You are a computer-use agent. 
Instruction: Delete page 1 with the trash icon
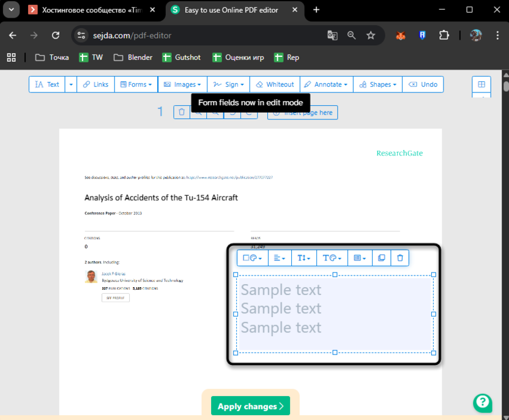[x=182, y=112]
